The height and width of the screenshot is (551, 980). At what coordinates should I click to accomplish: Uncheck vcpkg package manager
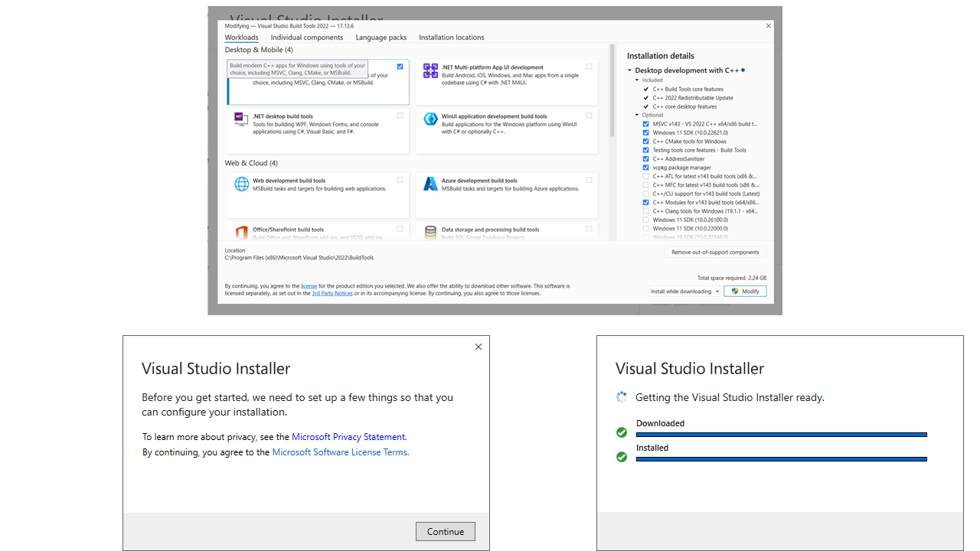[645, 167]
